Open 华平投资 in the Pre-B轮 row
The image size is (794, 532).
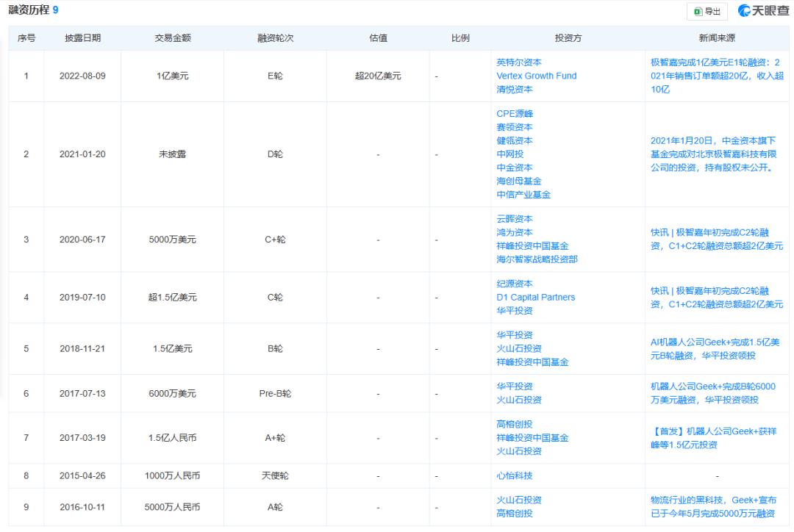pos(514,387)
